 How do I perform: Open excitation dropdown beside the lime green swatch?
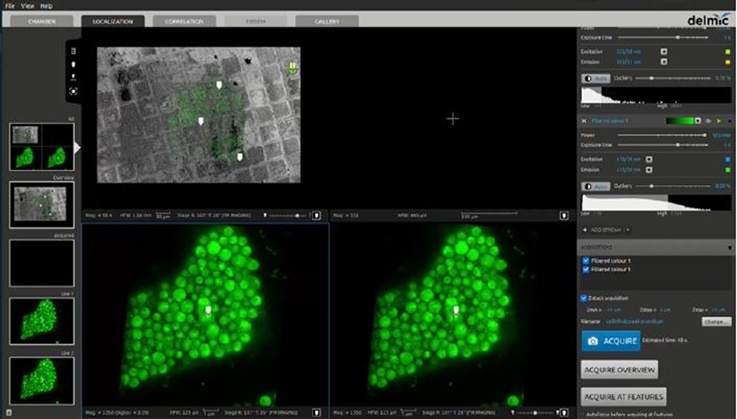click(664, 52)
